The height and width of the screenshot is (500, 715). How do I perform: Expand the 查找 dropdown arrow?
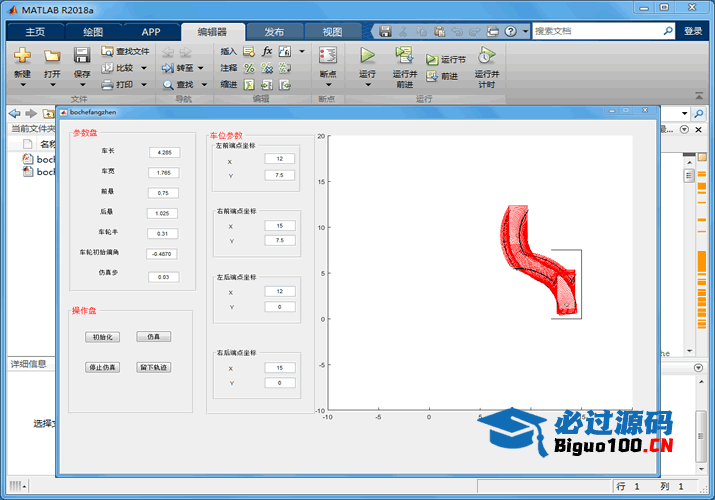pyautogui.click(x=204, y=85)
